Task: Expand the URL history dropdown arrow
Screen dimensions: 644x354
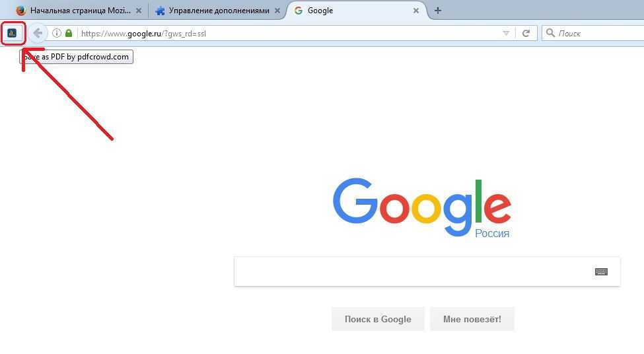Action: click(506, 33)
